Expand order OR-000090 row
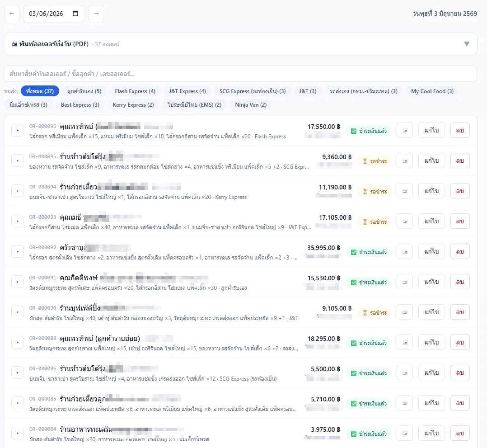This screenshot has width=487, height=448. click(18, 312)
